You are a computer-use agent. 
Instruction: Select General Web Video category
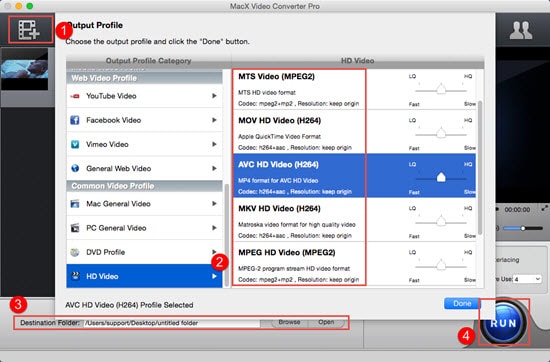pyautogui.click(x=144, y=168)
